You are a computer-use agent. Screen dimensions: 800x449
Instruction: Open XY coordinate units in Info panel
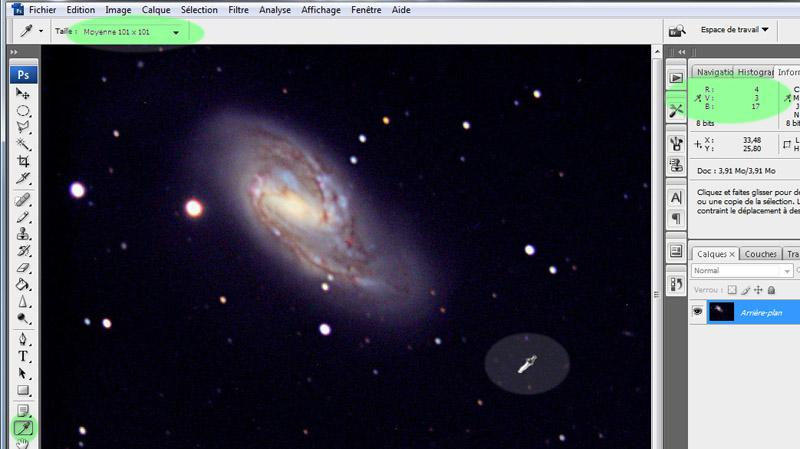coord(698,144)
